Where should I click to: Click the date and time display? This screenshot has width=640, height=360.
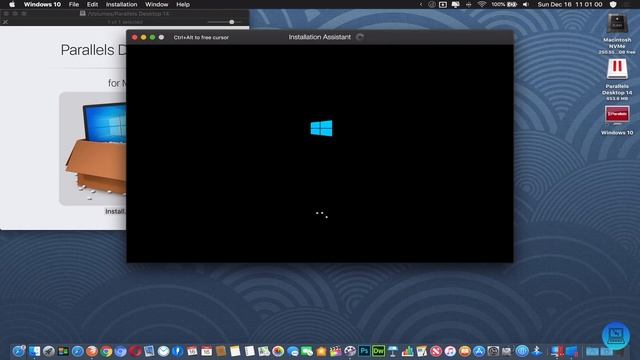point(570,4)
